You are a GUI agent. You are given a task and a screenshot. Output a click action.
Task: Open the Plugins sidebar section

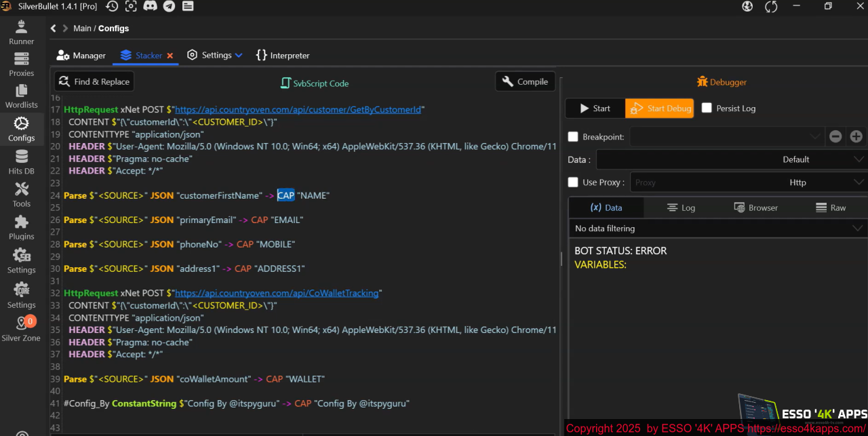click(x=22, y=227)
